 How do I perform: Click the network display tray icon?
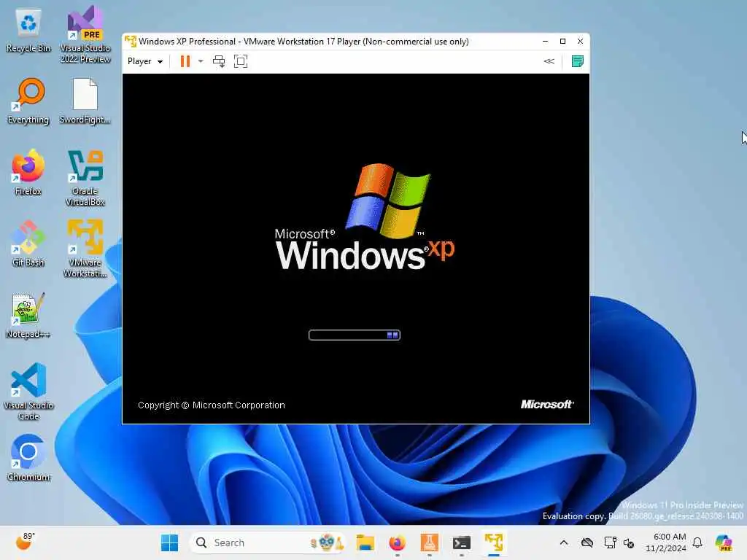[610, 542]
